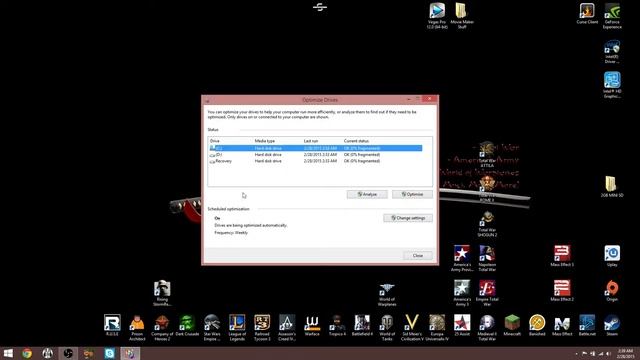Launch Warface desktop shortcut

[x=312, y=325]
